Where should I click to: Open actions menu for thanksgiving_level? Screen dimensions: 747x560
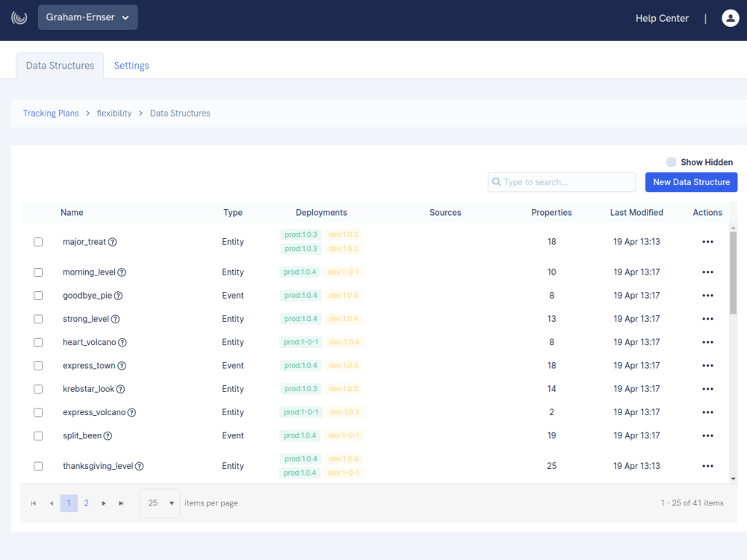click(707, 466)
